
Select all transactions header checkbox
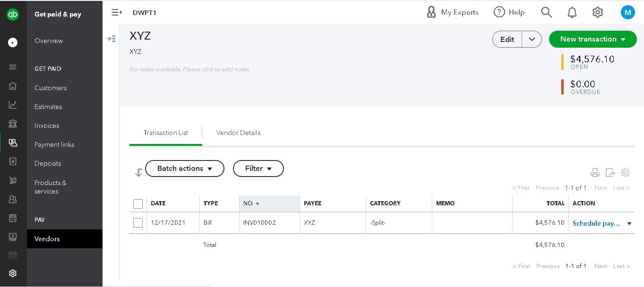tap(138, 203)
